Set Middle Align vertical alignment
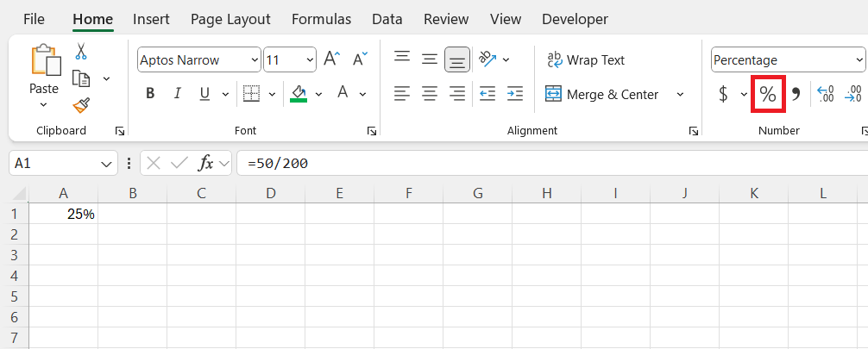The width and height of the screenshot is (868, 349). (x=430, y=59)
